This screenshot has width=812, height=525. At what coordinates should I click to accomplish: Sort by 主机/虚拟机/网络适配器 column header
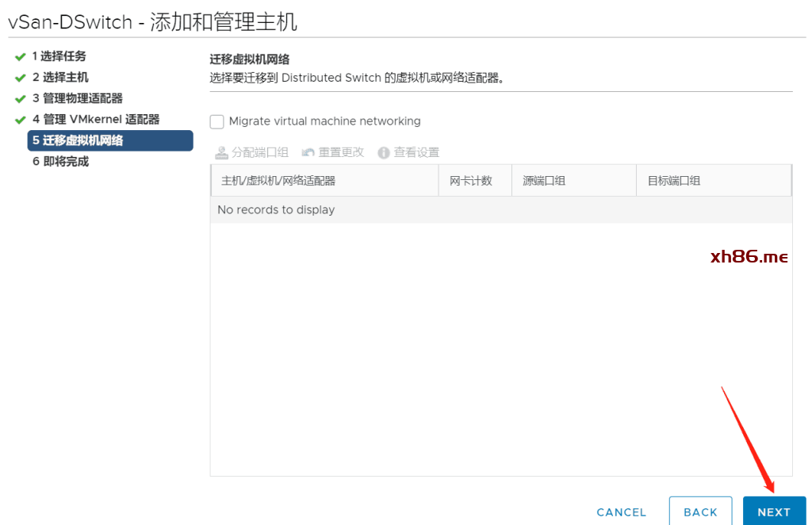[278, 181]
